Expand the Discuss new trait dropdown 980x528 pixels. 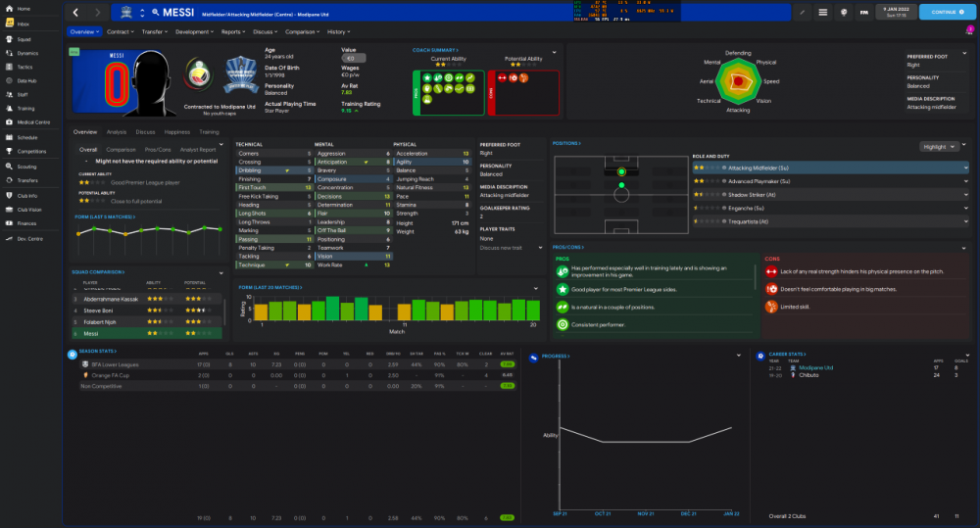pyautogui.click(x=511, y=248)
